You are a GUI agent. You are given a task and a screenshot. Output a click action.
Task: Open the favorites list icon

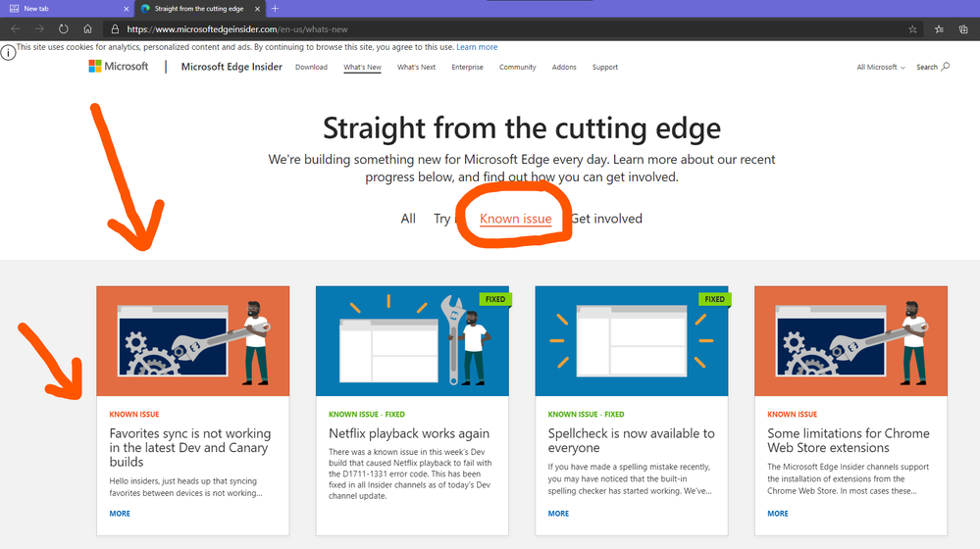(x=940, y=29)
